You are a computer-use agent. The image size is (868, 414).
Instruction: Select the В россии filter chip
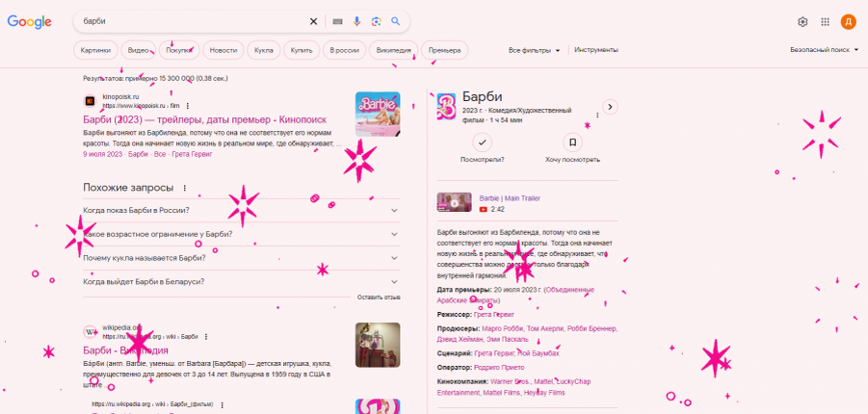coord(344,50)
